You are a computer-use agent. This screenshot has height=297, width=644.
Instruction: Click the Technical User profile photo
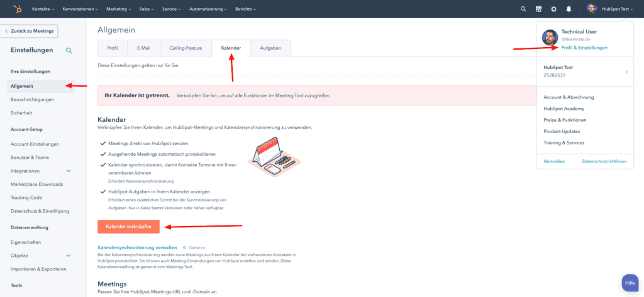coord(550,37)
